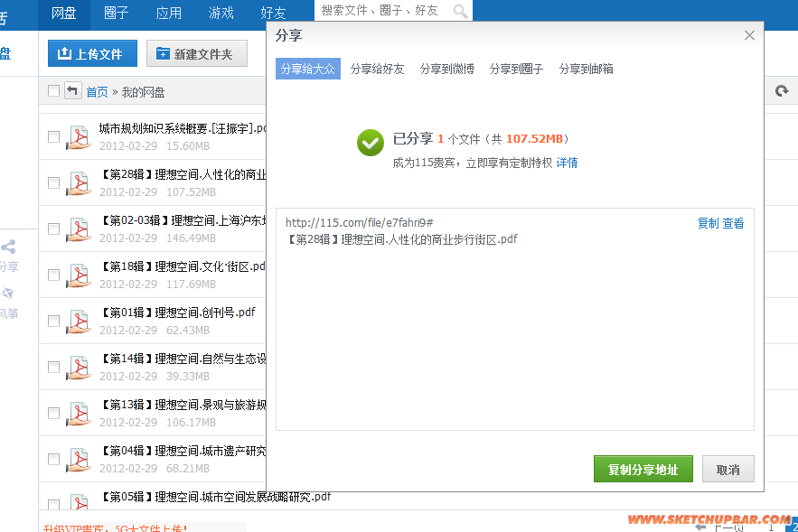Click the 升级VIP贵宾 promotion text
The height and width of the screenshot is (532, 798).
click(114, 527)
